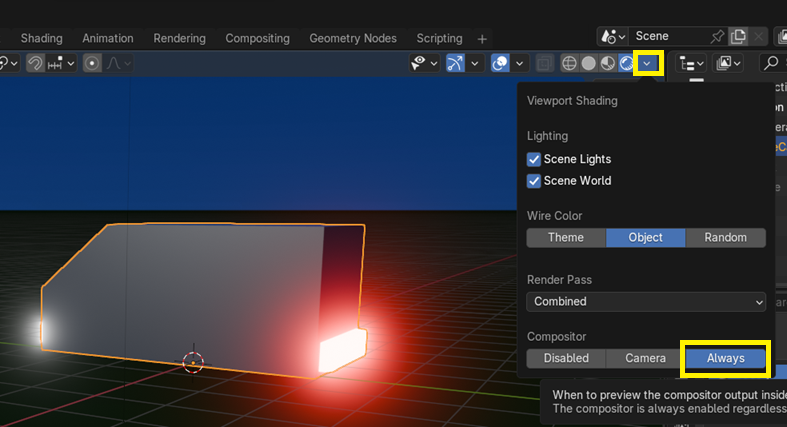
Task: Set compositor to Always
Action: 725,358
